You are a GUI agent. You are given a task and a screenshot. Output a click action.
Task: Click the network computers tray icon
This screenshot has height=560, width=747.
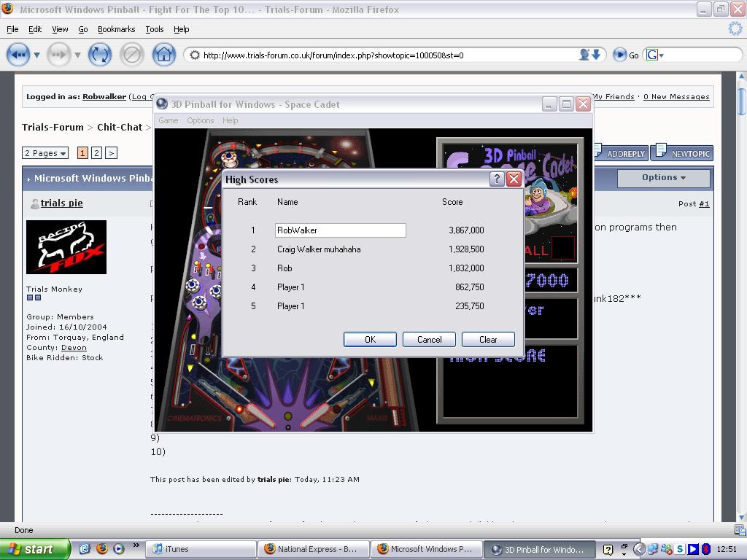point(653,550)
